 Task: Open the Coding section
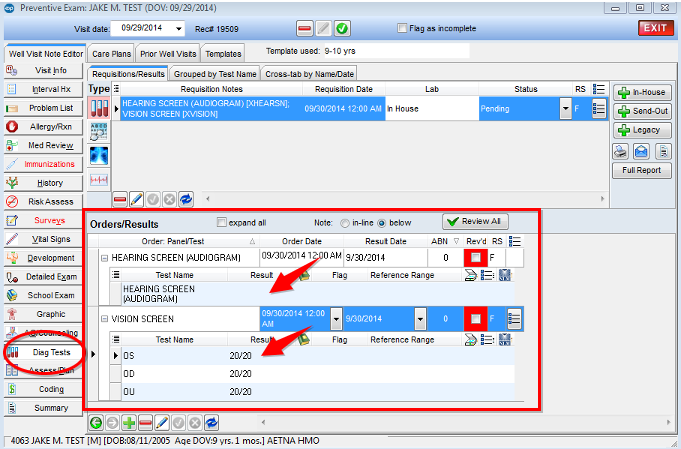43,389
